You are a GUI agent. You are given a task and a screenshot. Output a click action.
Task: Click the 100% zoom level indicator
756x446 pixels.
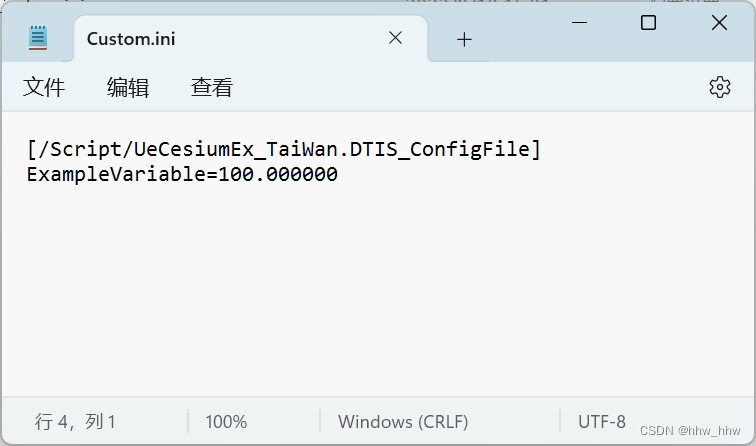coord(226,422)
